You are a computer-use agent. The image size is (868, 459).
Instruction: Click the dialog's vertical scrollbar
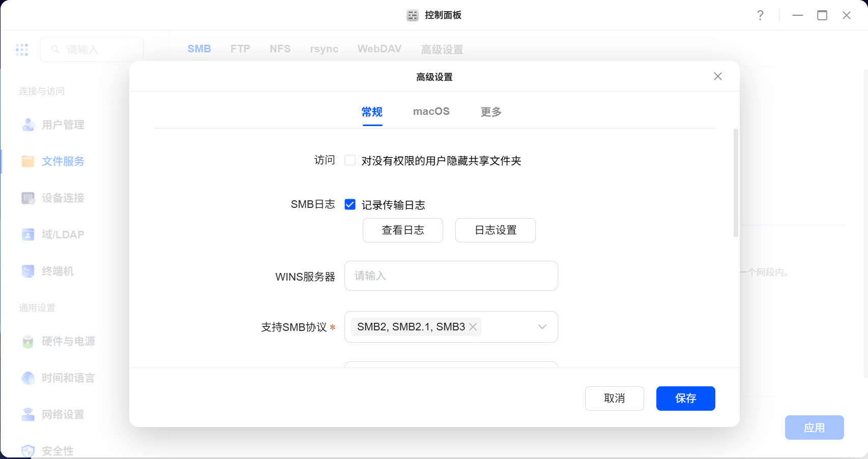(736, 183)
